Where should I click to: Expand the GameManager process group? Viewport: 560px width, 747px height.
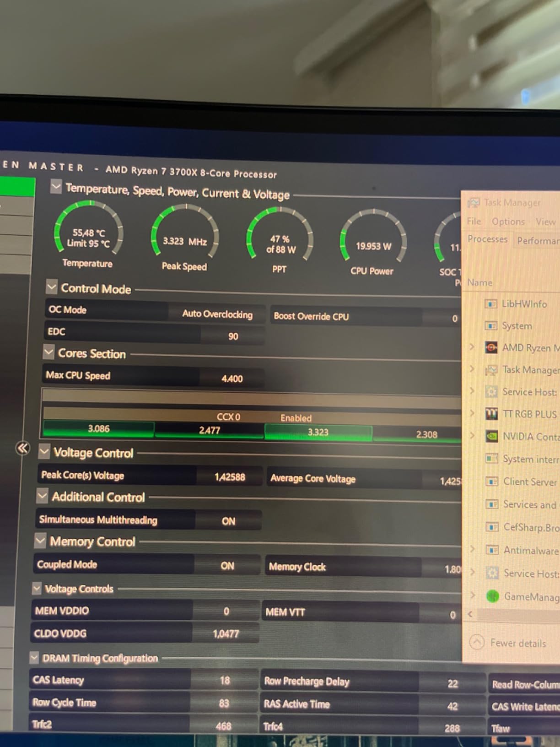click(473, 595)
